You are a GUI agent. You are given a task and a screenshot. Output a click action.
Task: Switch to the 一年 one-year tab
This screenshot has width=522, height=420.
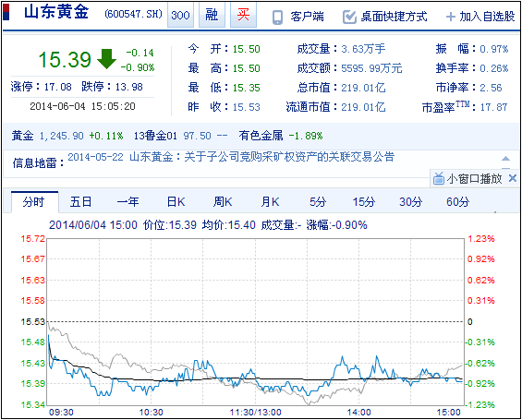coord(127,202)
